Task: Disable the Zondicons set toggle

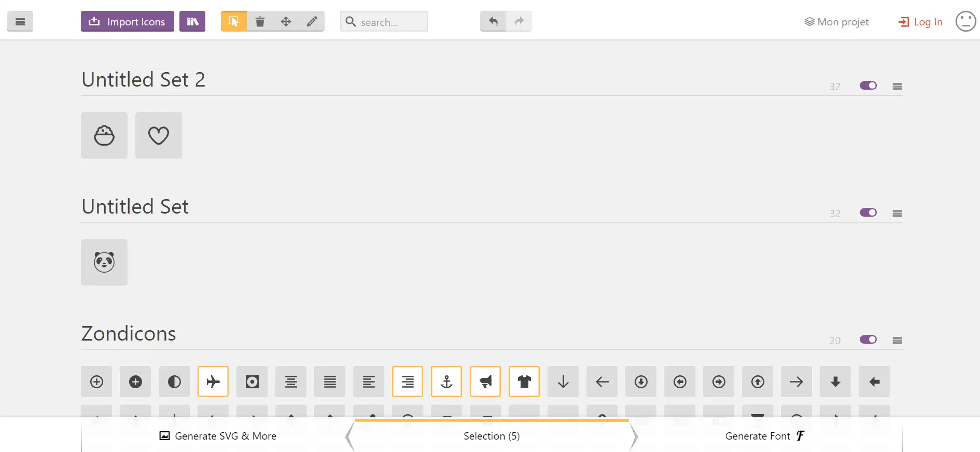Action: [x=868, y=340]
